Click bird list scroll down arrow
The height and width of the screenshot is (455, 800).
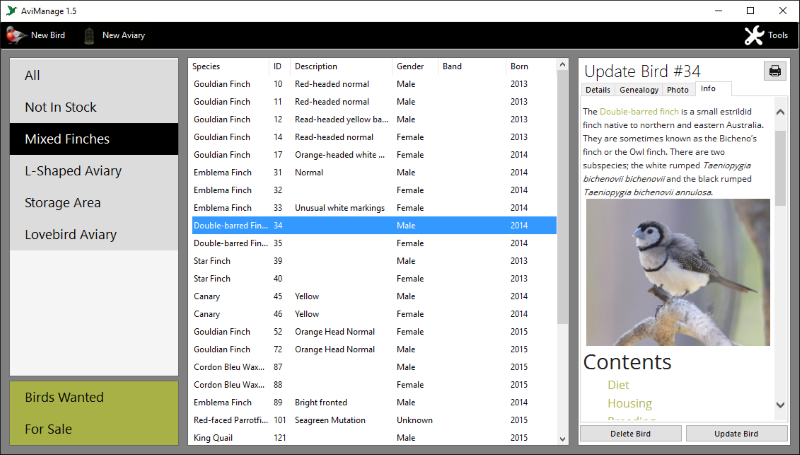562,439
